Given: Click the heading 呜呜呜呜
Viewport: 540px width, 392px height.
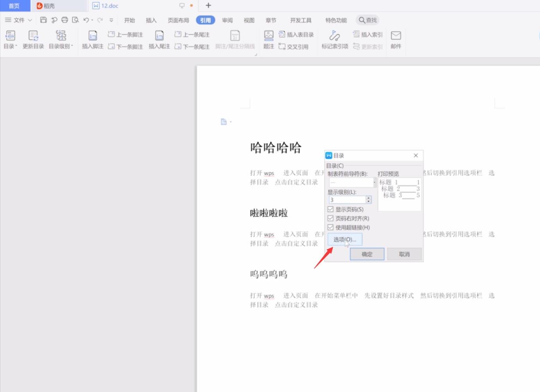Looking at the screenshot, I should pos(269,274).
